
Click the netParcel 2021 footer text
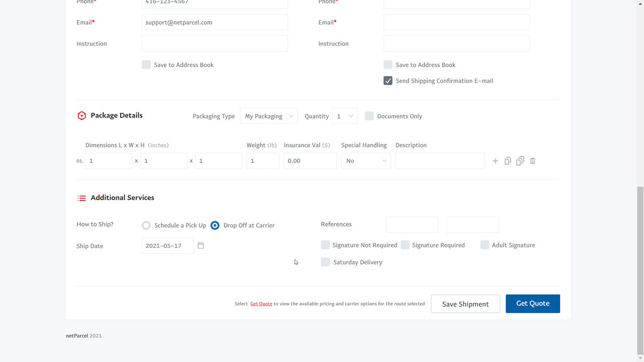pos(84,336)
